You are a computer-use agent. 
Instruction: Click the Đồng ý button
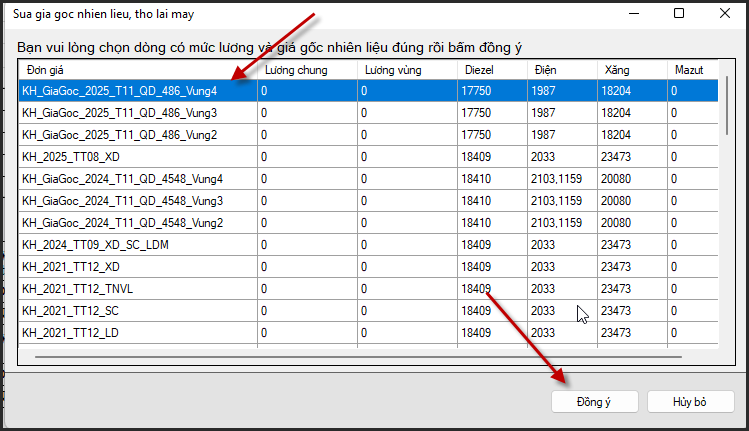tap(594, 401)
